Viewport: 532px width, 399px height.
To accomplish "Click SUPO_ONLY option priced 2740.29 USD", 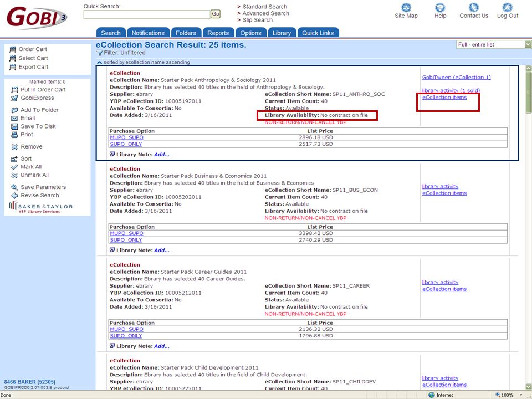I will coord(126,240).
